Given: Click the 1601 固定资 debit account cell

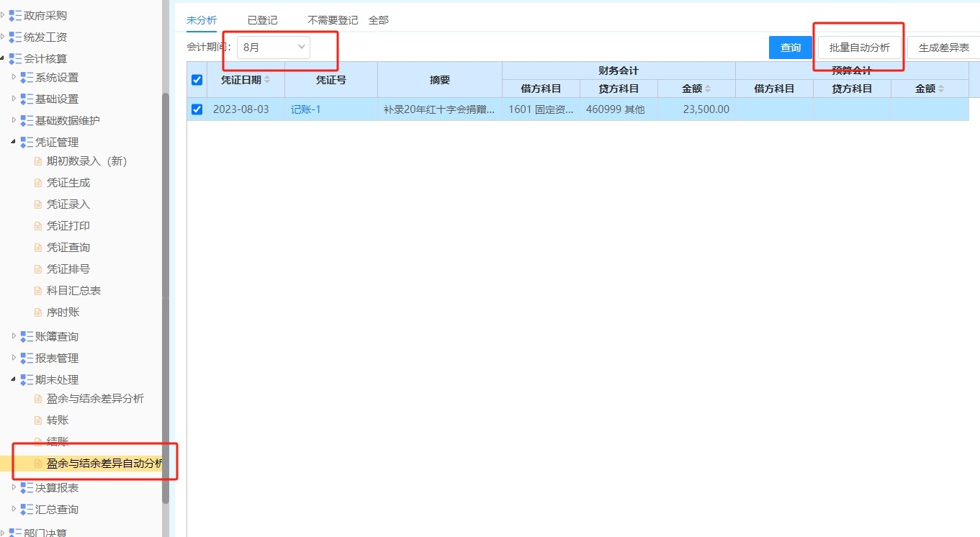Looking at the screenshot, I should tap(541, 109).
